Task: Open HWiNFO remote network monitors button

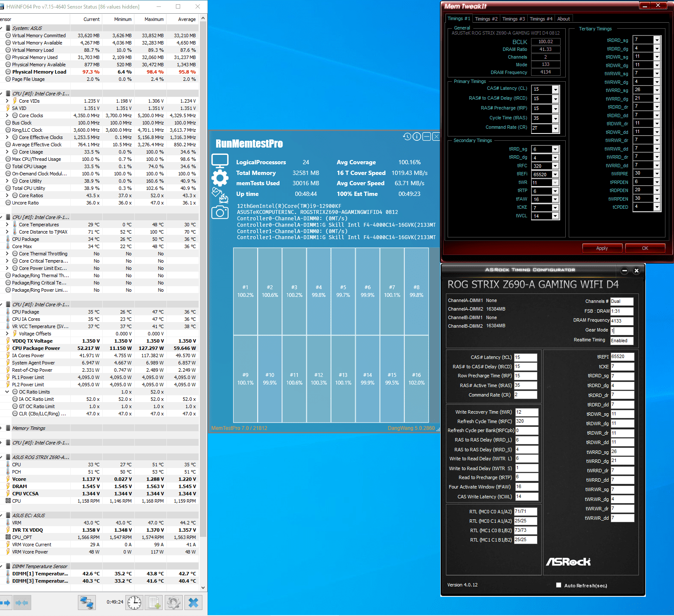Action: click(x=87, y=603)
